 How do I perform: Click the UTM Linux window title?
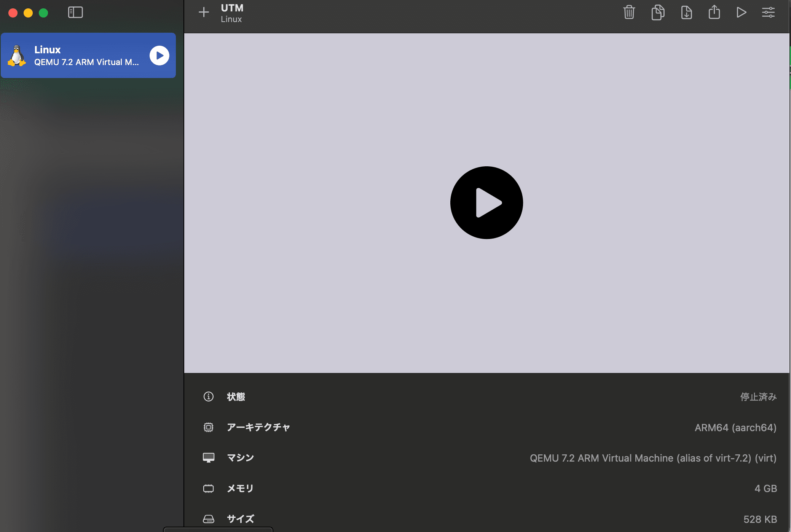click(232, 13)
